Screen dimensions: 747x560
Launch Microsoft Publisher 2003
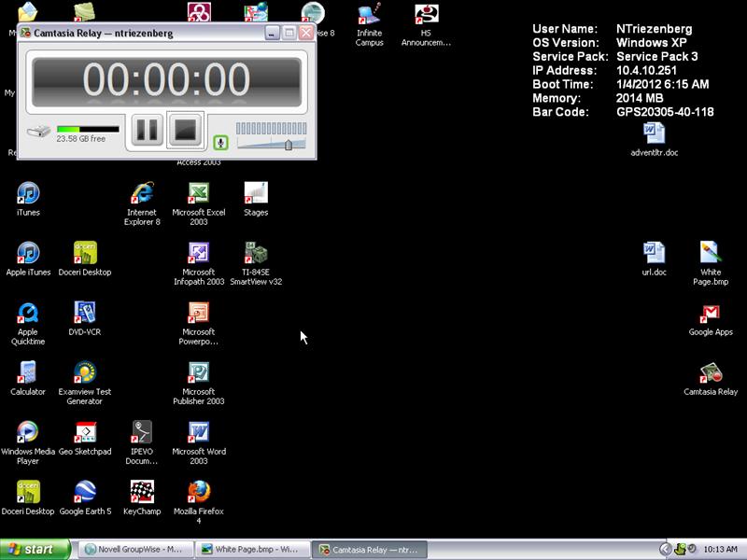[x=199, y=384]
